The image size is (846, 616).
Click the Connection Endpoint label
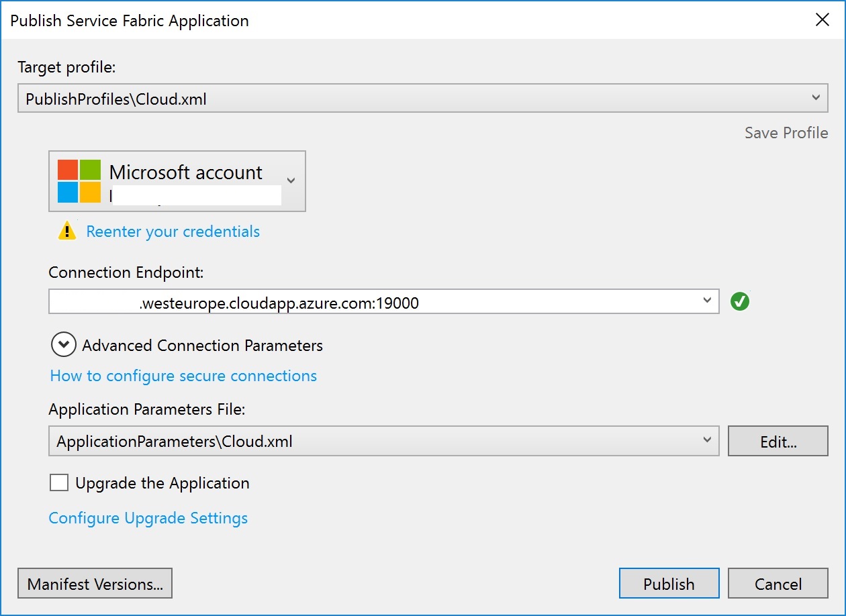126,272
